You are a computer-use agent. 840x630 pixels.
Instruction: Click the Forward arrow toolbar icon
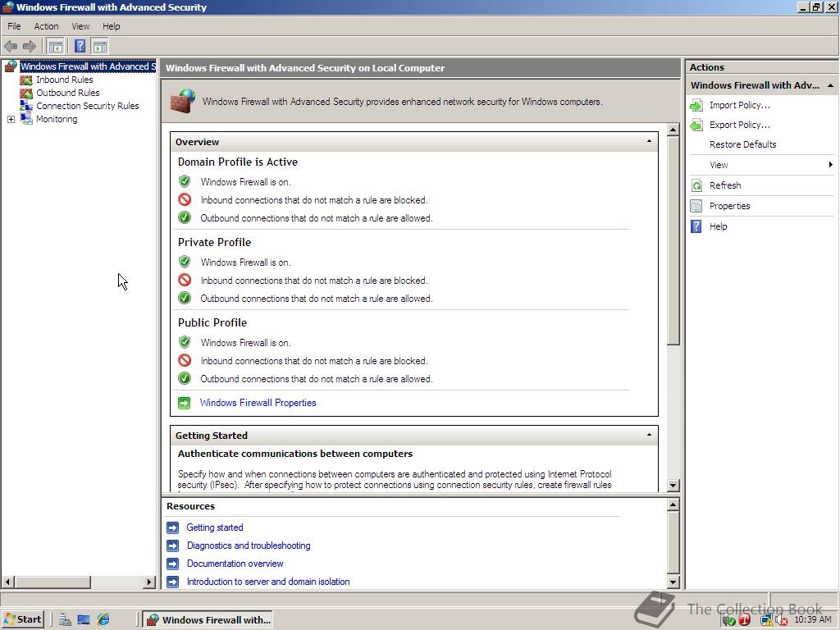pyautogui.click(x=30, y=47)
